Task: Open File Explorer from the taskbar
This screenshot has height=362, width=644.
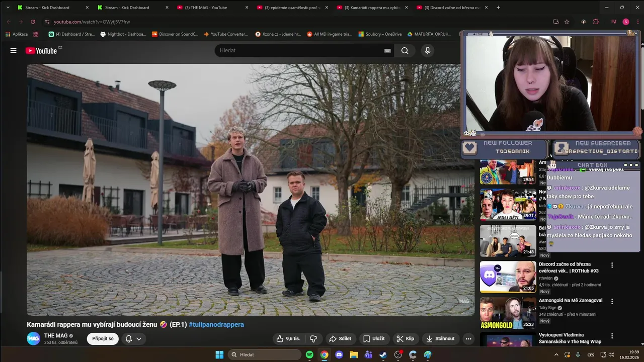Action: (x=354, y=354)
